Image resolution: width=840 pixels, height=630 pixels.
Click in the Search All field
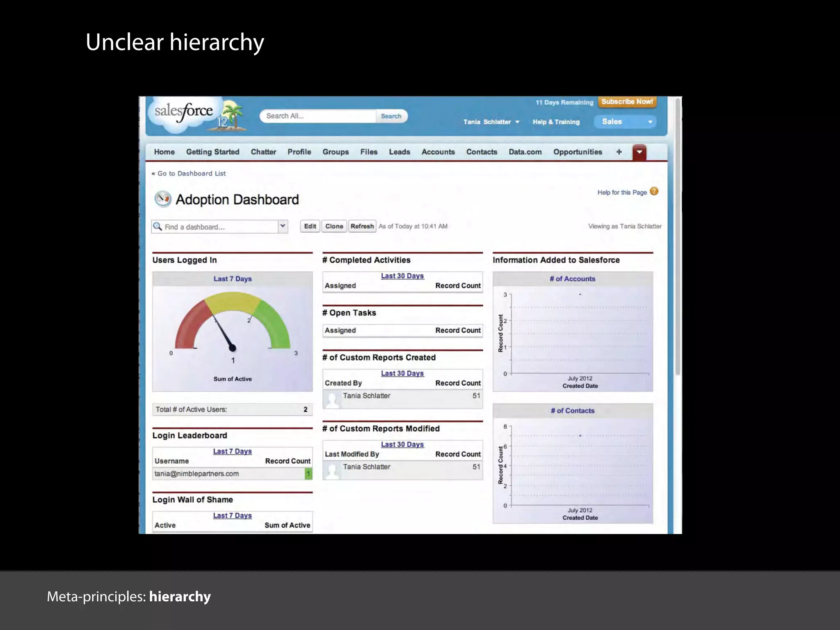[x=318, y=116]
